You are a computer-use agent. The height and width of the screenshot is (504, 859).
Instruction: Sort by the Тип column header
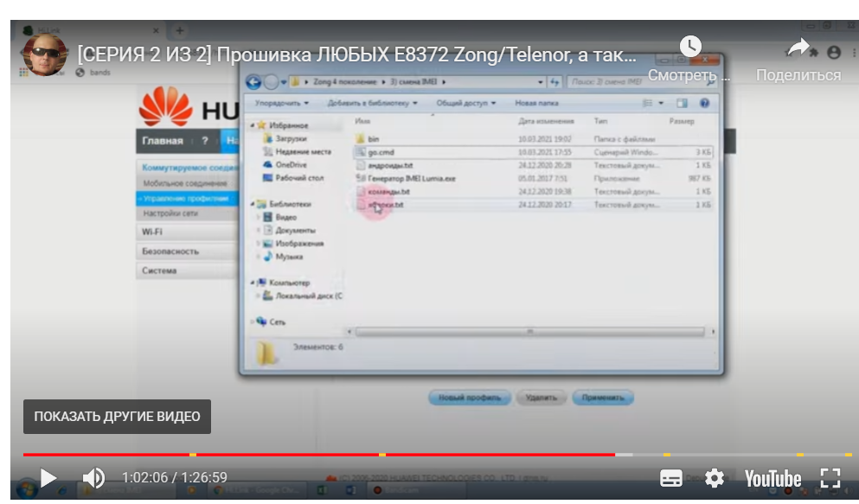[x=600, y=121]
